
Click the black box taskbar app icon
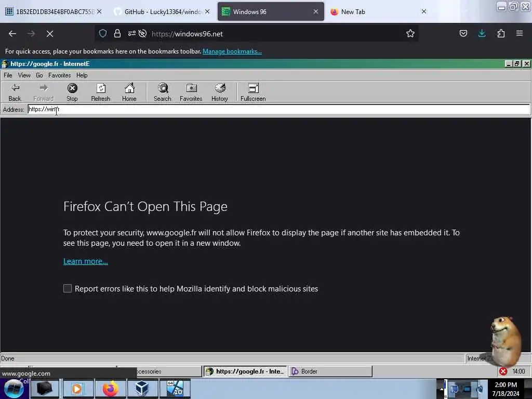tap(45, 389)
